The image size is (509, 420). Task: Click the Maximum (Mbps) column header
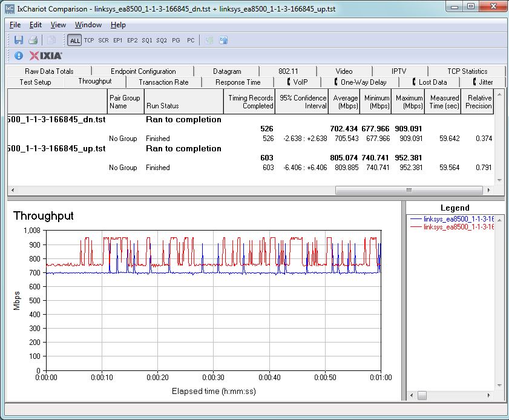click(x=408, y=102)
